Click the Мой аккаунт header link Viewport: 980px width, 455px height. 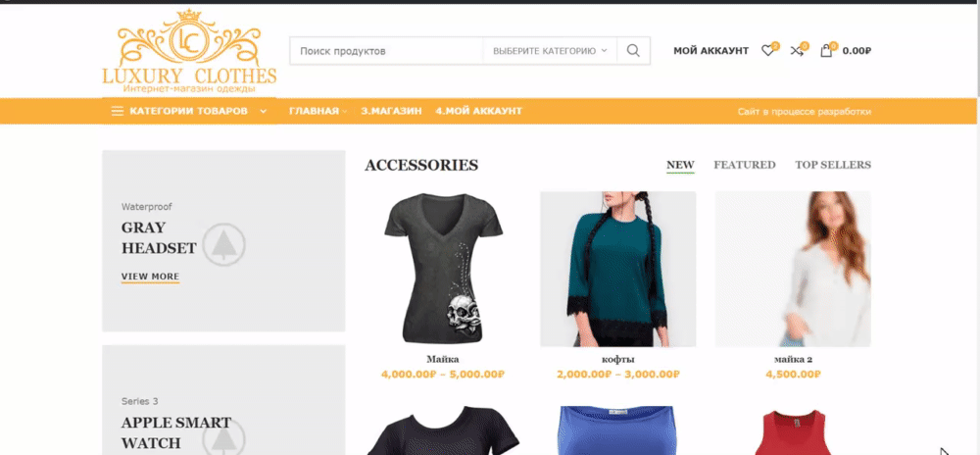[x=710, y=51]
